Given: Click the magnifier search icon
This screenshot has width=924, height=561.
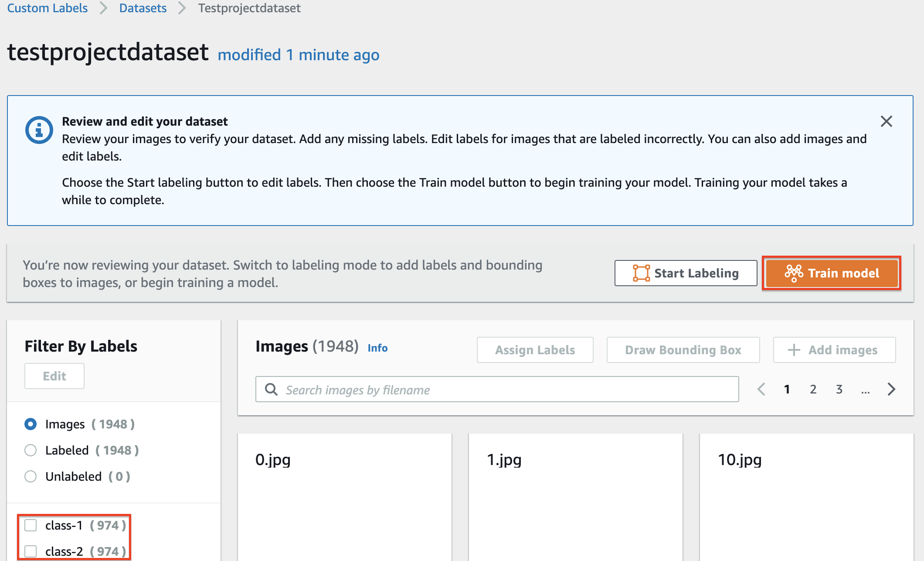Looking at the screenshot, I should tap(271, 389).
